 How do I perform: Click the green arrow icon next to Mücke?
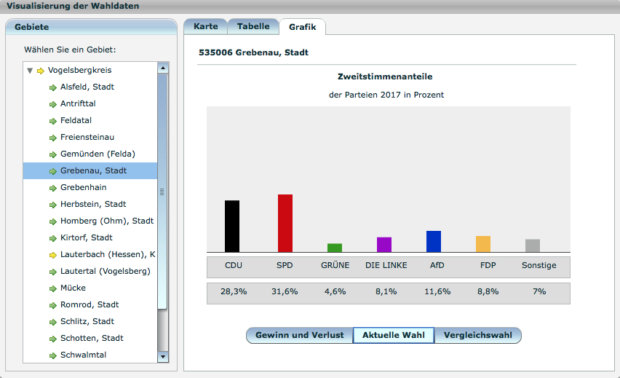(53, 289)
